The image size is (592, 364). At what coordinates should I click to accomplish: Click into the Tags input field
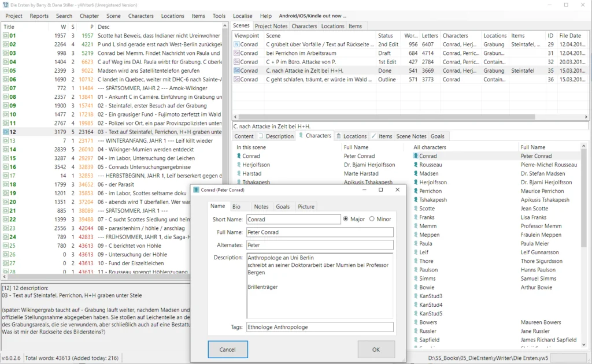(x=320, y=327)
